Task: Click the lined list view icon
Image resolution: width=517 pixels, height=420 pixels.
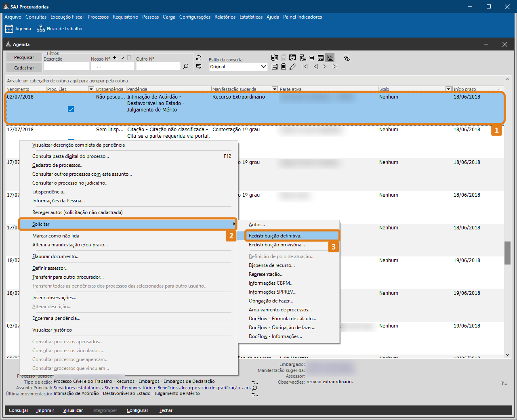Action: point(321,58)
